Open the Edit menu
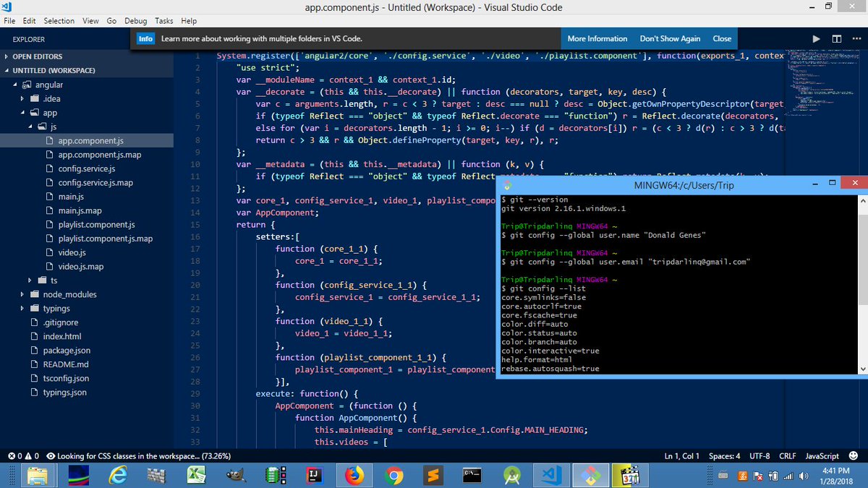868x488 pixels. 30,21
